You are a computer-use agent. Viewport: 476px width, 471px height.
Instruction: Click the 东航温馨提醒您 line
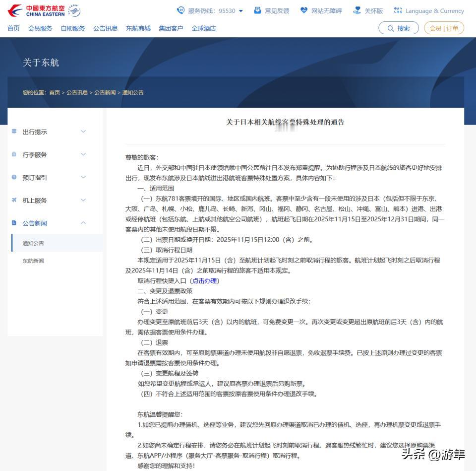click(160, 414)
